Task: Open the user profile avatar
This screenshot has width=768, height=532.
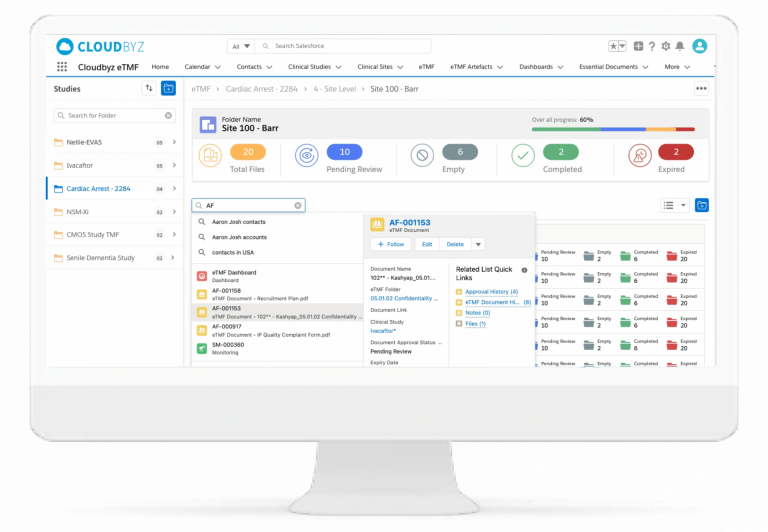Action: pos(699,46)
